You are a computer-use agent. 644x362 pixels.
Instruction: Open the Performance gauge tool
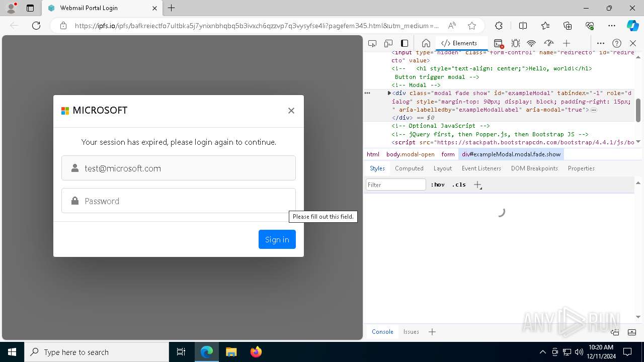(549, 43)
